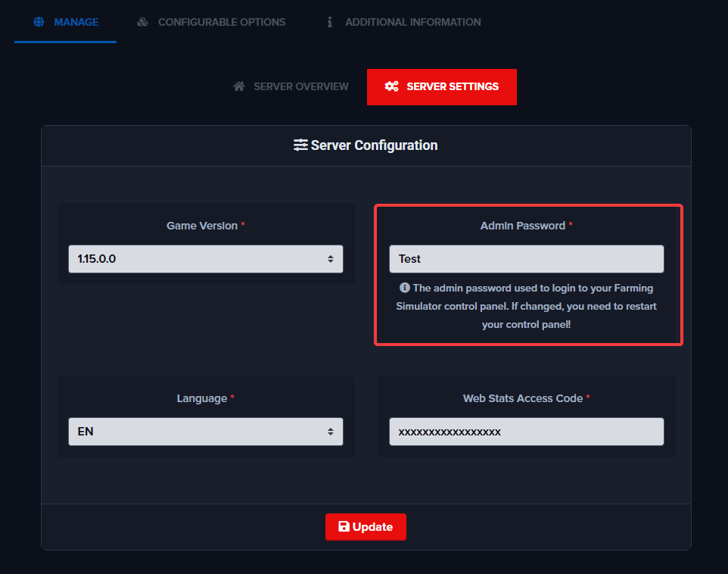728x574 pixels.
Task: Click the home icon next to Server Overview
Action: click(x=239, y=86)
